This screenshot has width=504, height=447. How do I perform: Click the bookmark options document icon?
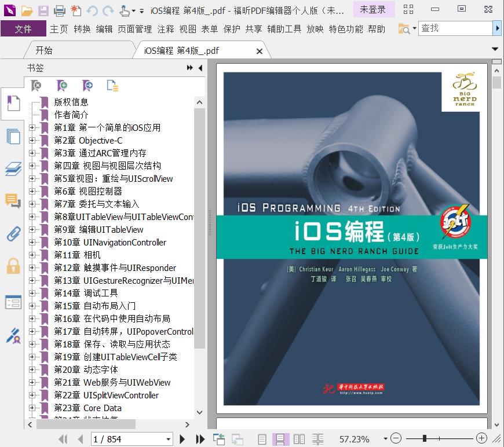(112, 86)
